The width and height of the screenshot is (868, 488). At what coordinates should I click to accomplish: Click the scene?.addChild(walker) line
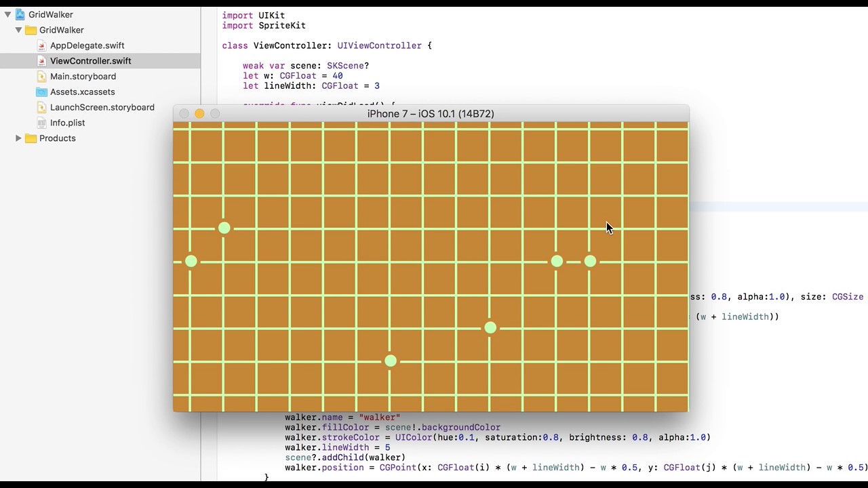click(345, 457)
